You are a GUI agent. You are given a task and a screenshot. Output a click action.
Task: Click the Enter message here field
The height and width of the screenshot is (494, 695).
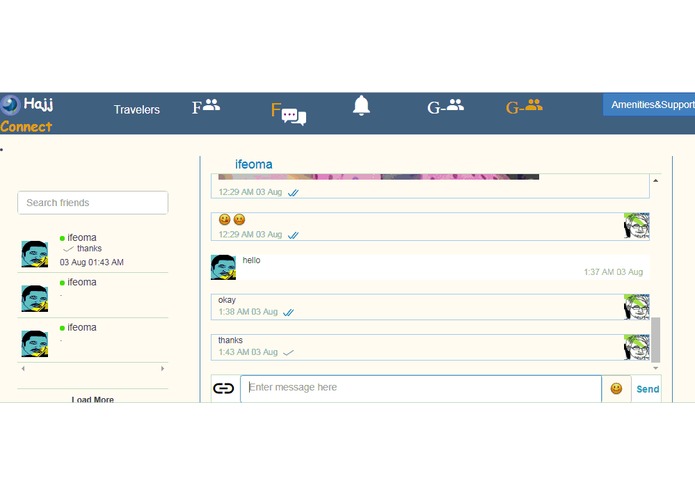pyautogui.click(x=421, y=389)
